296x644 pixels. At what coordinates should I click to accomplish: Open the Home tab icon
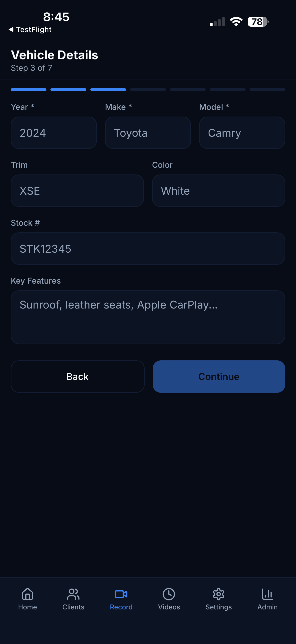pyautogui.click(x=27, y=594)
